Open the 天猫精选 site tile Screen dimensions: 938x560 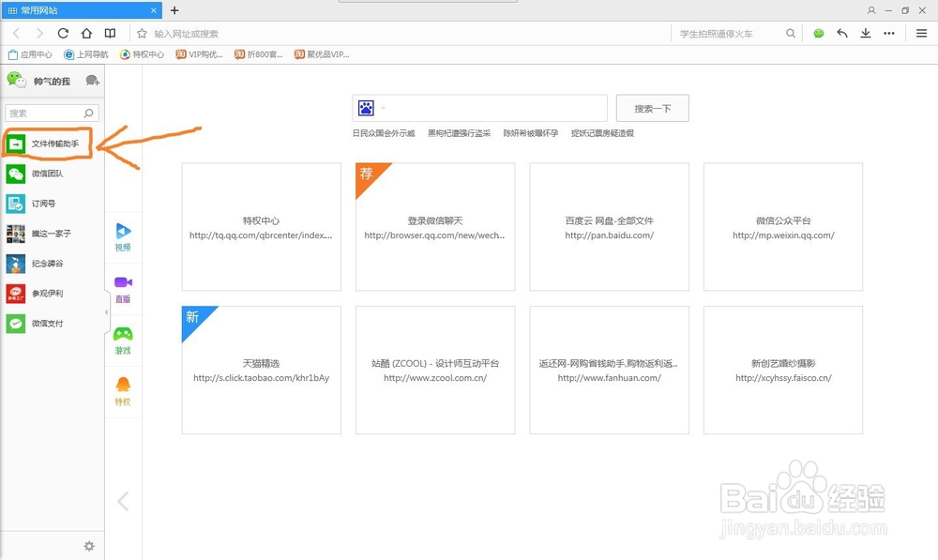coord(262,370)
